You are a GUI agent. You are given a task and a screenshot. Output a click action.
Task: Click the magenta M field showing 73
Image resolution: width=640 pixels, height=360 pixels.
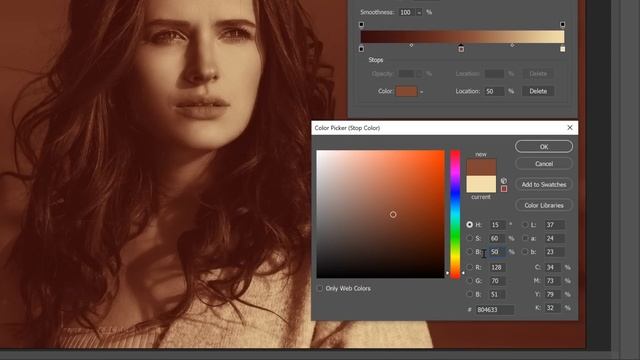pos(553,281)
